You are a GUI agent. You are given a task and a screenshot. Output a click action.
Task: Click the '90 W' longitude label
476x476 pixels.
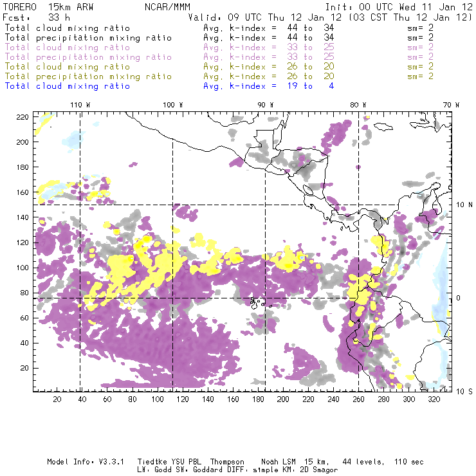(266, 105)
